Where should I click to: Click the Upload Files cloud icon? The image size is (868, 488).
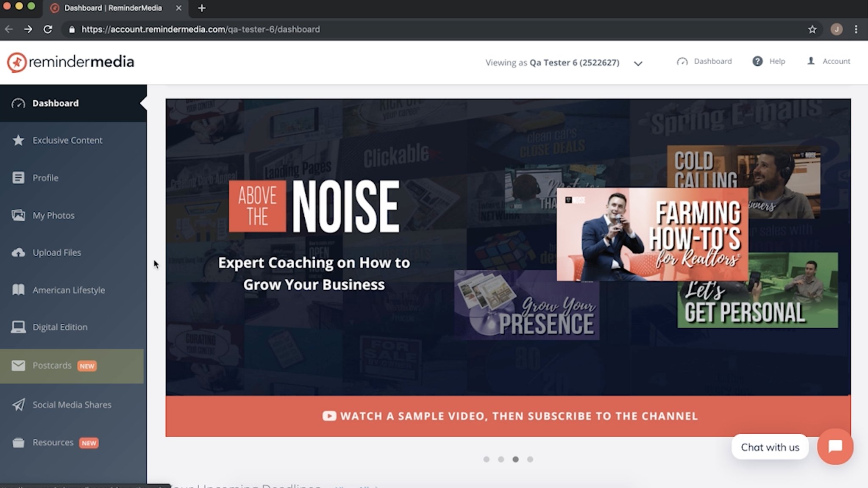pyautogui.click(x=18, y=252)
